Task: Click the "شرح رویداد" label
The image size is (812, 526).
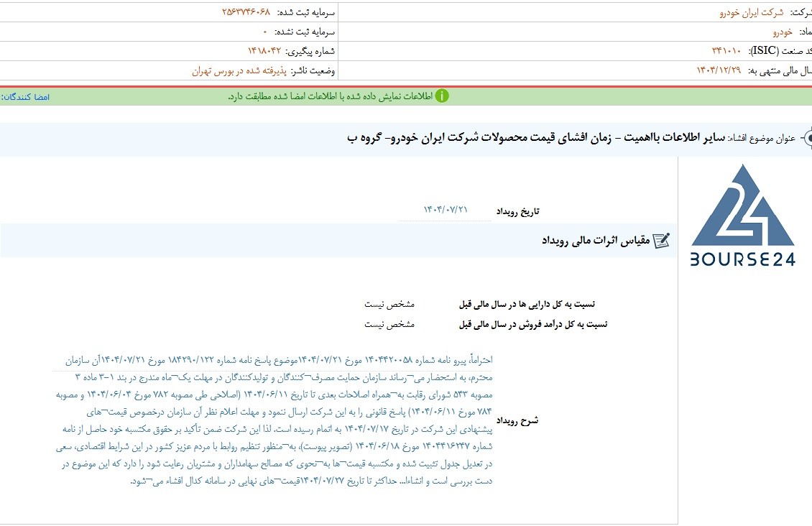Action: [x=517, y=420]
